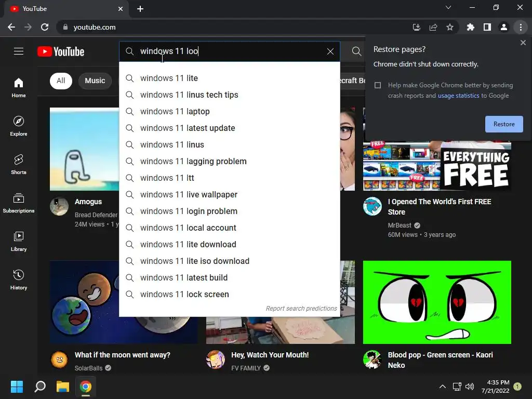Click the magnifier search button
The image size is (532, 399).
point(356,51)
